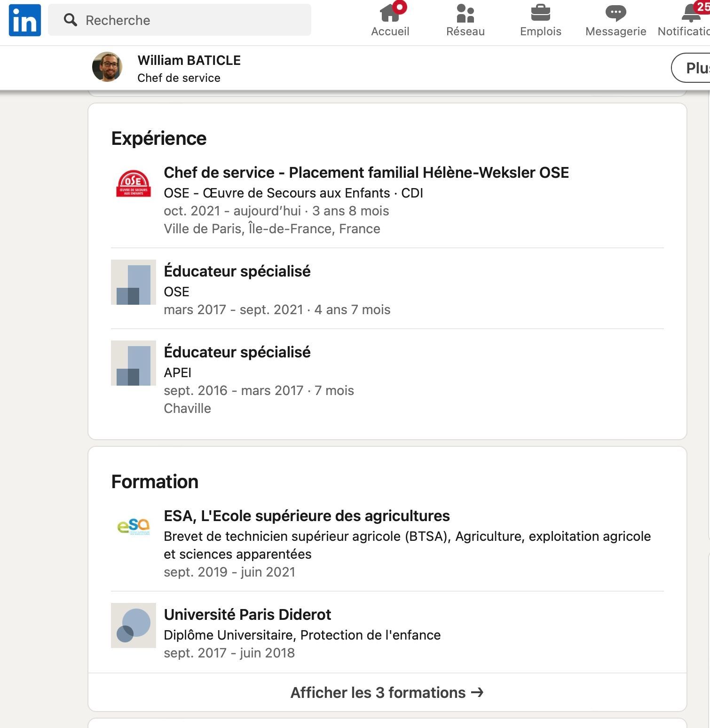Click the Université Paris Diderot placeholder logo
This screenshot has height=728, width=710.
(x=134, y=625)
